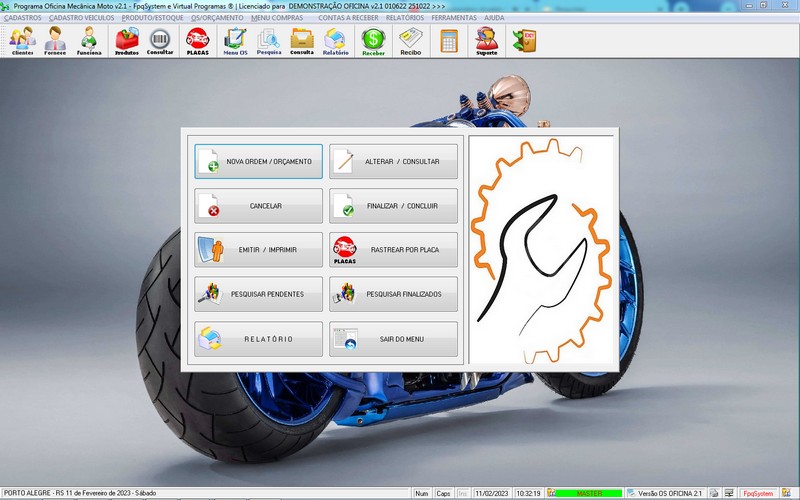Click the PESQUISAR FINALIZADOS button

393,294
